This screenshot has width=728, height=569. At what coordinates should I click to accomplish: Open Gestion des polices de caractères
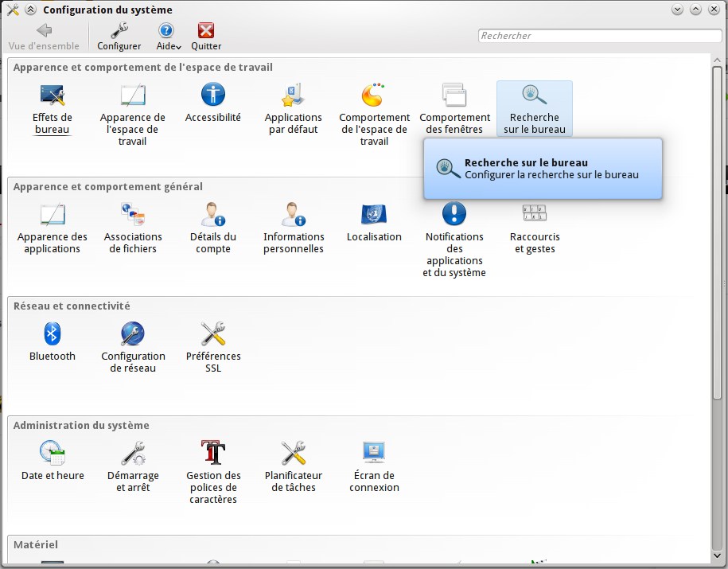tap(212, 473)
